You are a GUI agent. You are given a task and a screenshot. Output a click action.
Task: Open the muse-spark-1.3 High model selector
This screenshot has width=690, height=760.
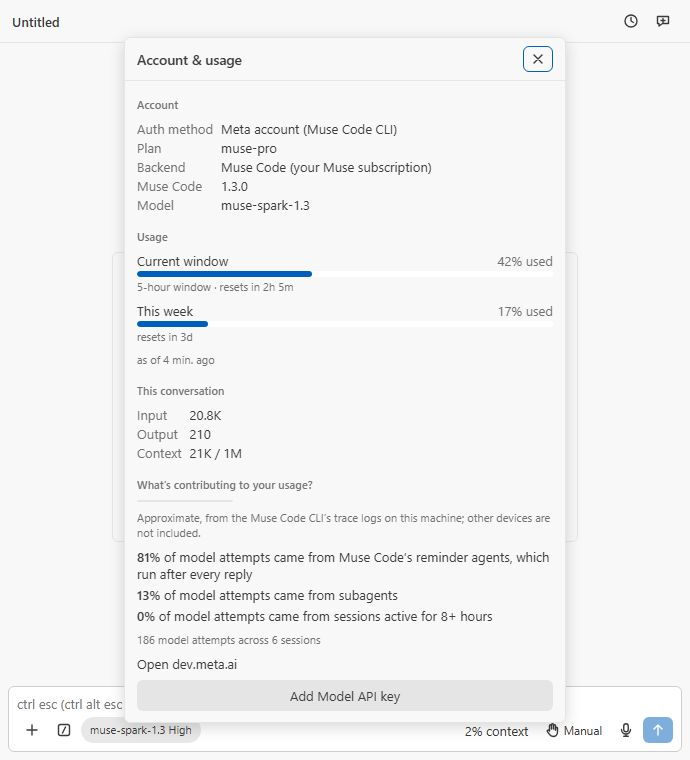click(x=141, y=730)
